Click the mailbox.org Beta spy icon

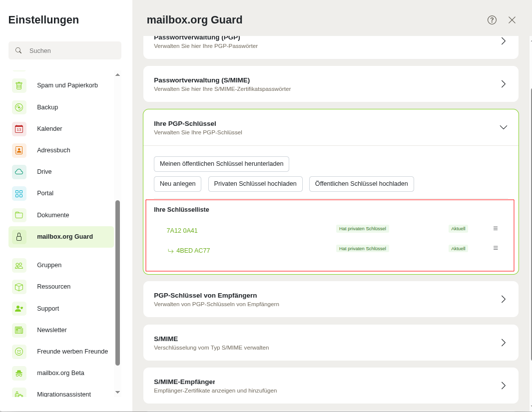coord(19,373)
